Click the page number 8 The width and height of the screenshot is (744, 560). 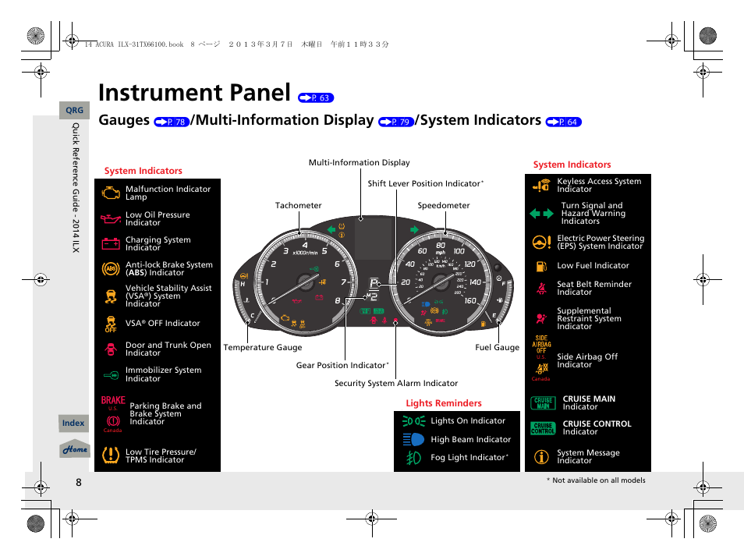point(79,483)
